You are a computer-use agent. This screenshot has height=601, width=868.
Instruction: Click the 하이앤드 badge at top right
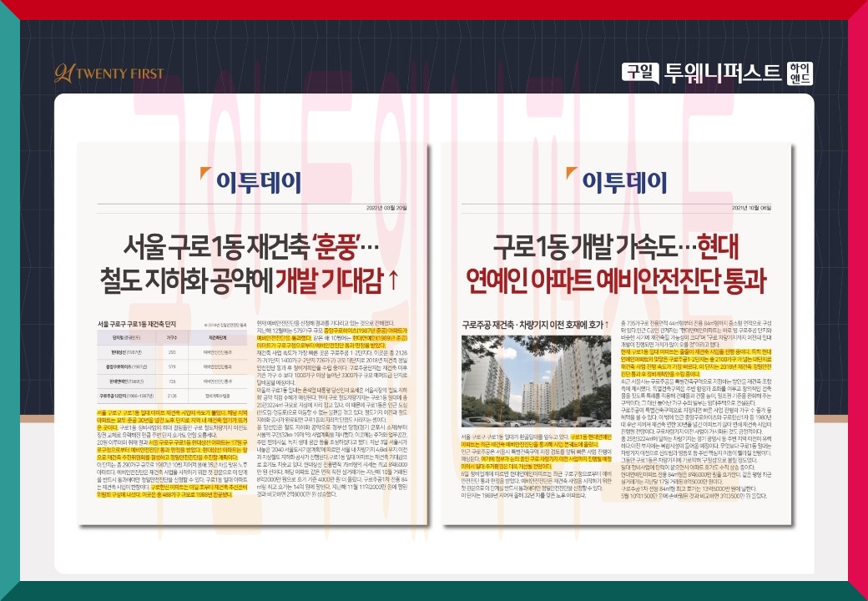tap(800, 73)
